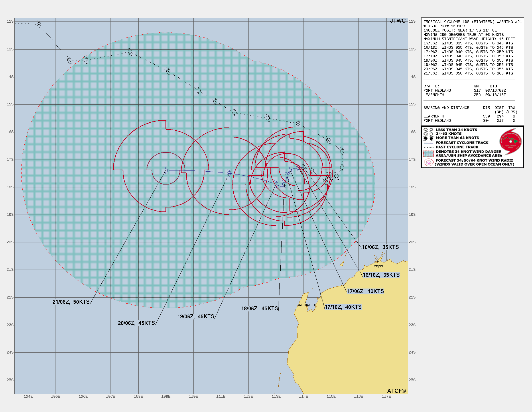Select the 19/06Z forecast position symbol at 113E
The width and height of the screenshot is (532, 412).
276,184
